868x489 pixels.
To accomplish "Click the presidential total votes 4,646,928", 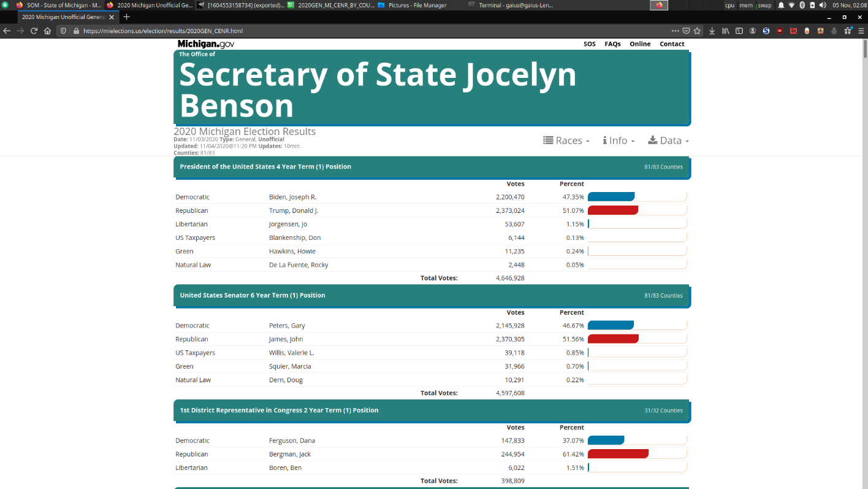I will (x=510, y=278).
